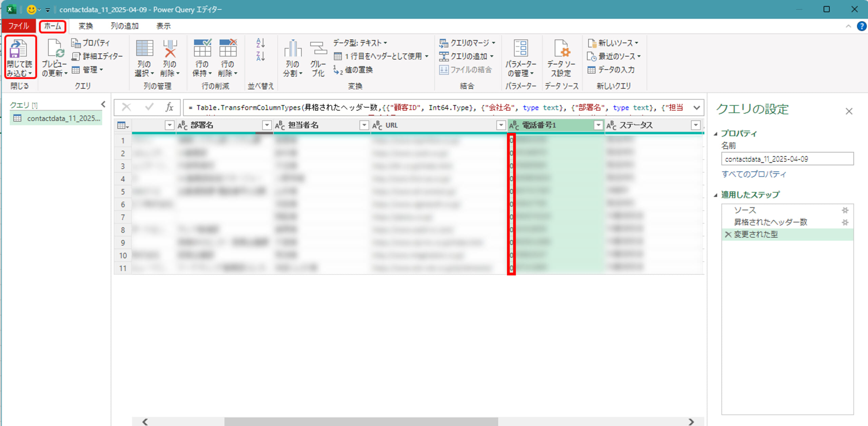Open the filter dropdown for 部署名 column

pyautogui.click(x=267, y=125)
